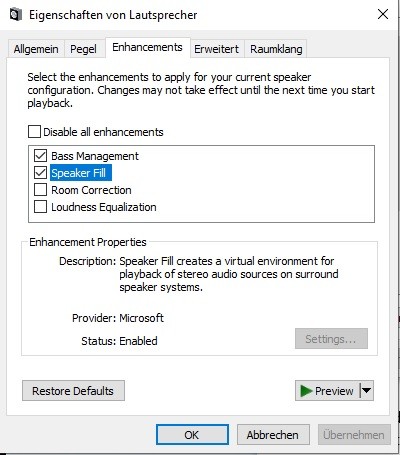Select the Room Correction list item text
Viewport: 400px width, 455px height.
(91, 190)
